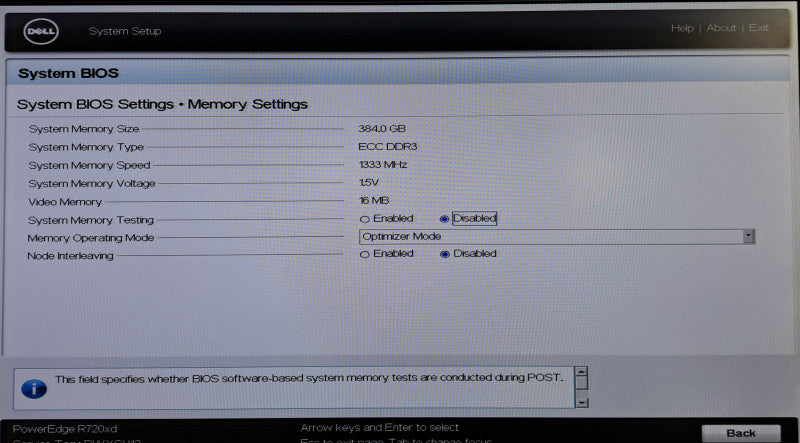Select Disabled for Node Interleaving
The height and width of the screenshot is (443, 800).
pos(444,254)
